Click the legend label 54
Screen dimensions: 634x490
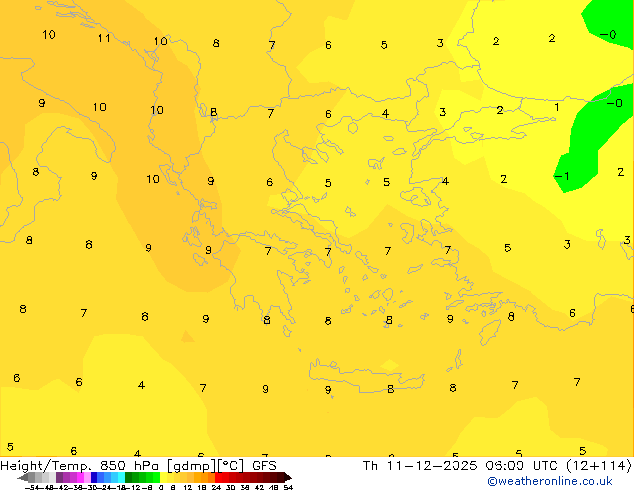tap(288, 487)
